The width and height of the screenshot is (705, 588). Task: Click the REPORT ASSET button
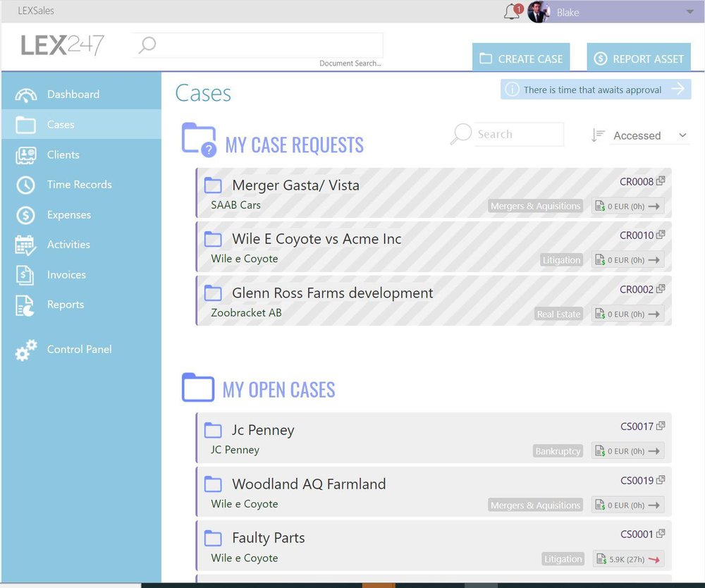pyautogui.click(x=639, y=57)
